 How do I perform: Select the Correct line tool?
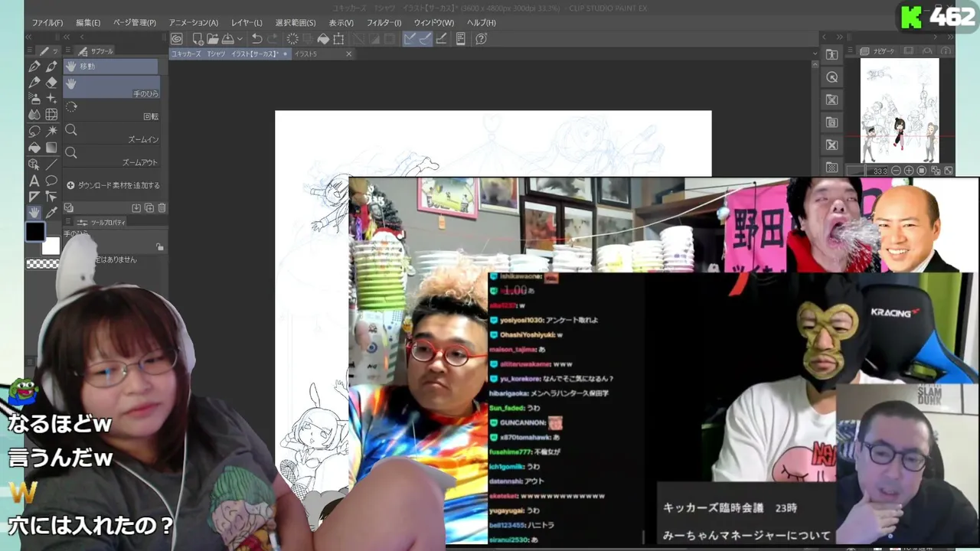click(51, 197)
